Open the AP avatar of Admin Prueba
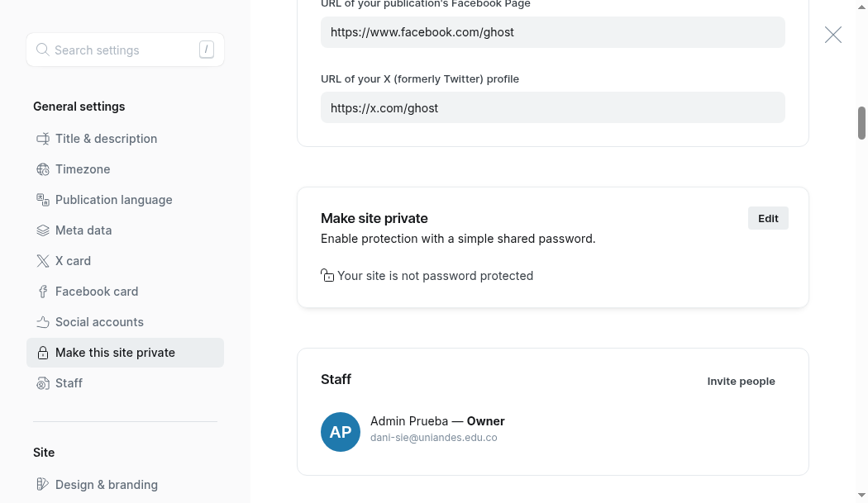 pos(341,432)
